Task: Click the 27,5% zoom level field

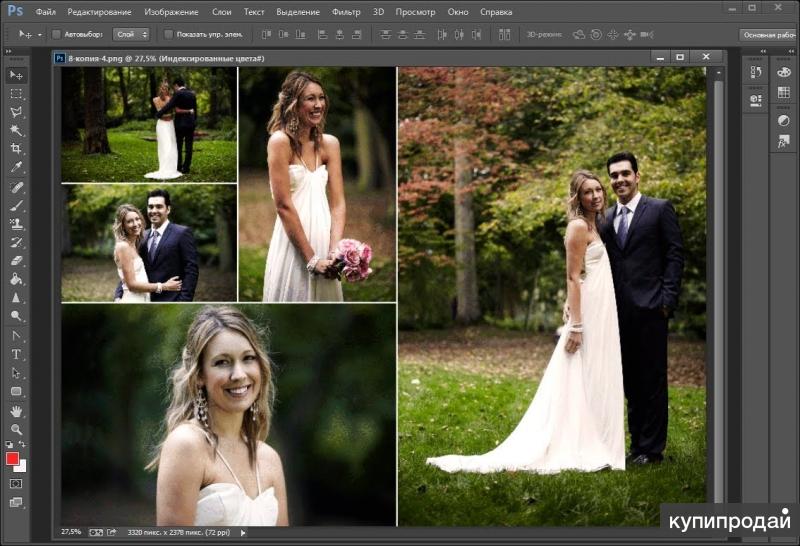Action: (71, 532)
